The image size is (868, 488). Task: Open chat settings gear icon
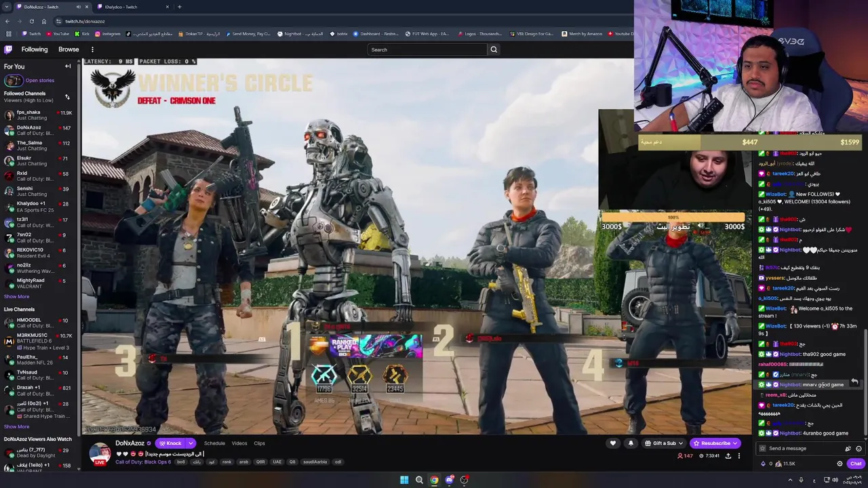pyautogui.click(x=840, y=464)
